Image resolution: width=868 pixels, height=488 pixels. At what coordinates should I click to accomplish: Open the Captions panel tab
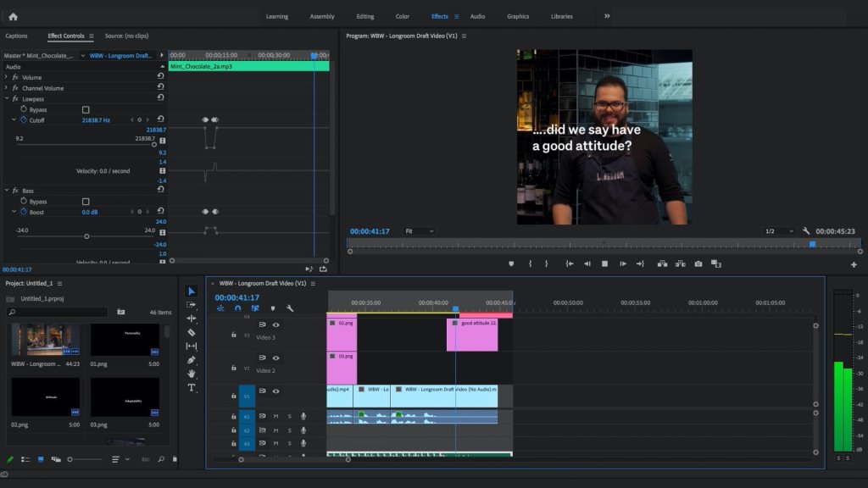click(16, 36)
